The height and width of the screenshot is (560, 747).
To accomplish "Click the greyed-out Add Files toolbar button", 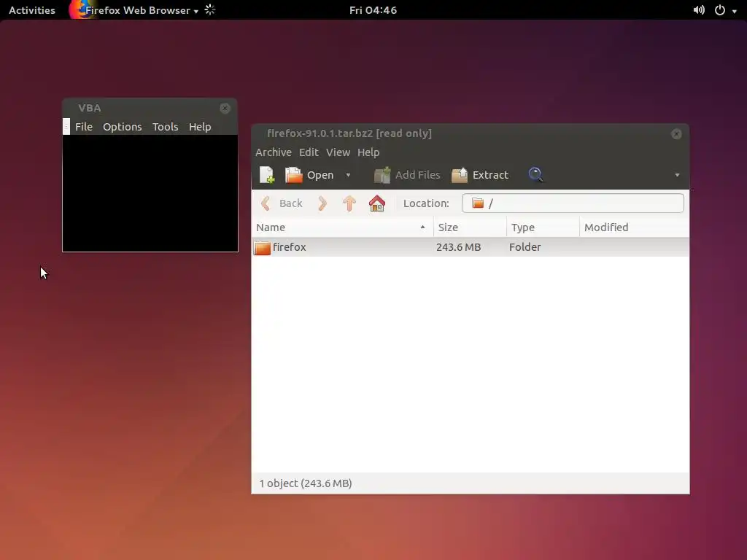I will pos(407,175).
